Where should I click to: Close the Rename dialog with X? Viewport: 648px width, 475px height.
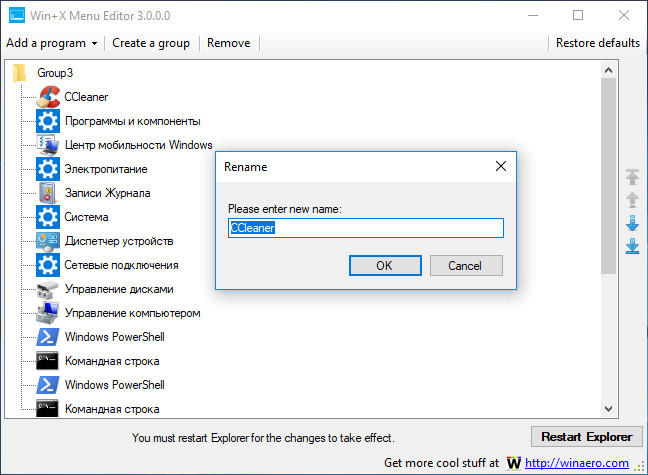point(501,166)
